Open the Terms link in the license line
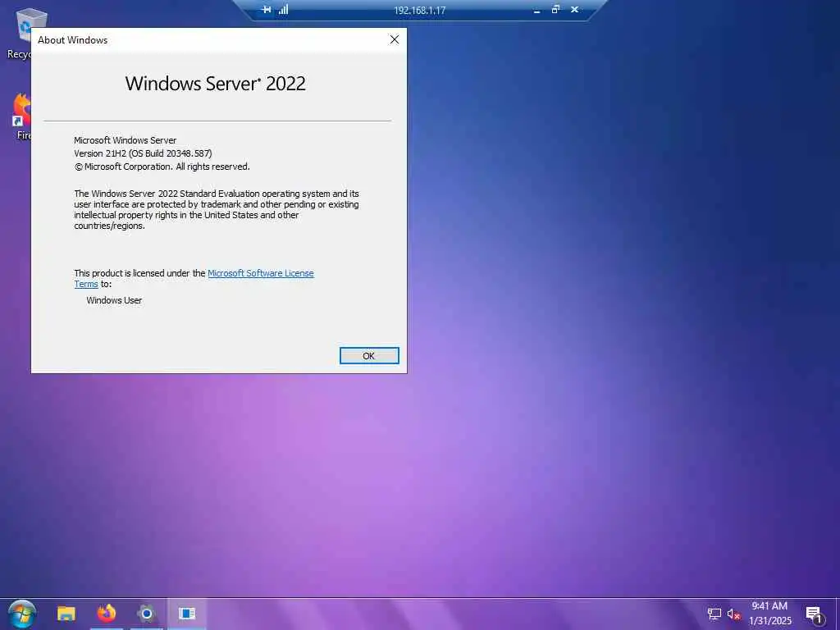The width and height of the screenshot is (840, 630). pos(85,284)
